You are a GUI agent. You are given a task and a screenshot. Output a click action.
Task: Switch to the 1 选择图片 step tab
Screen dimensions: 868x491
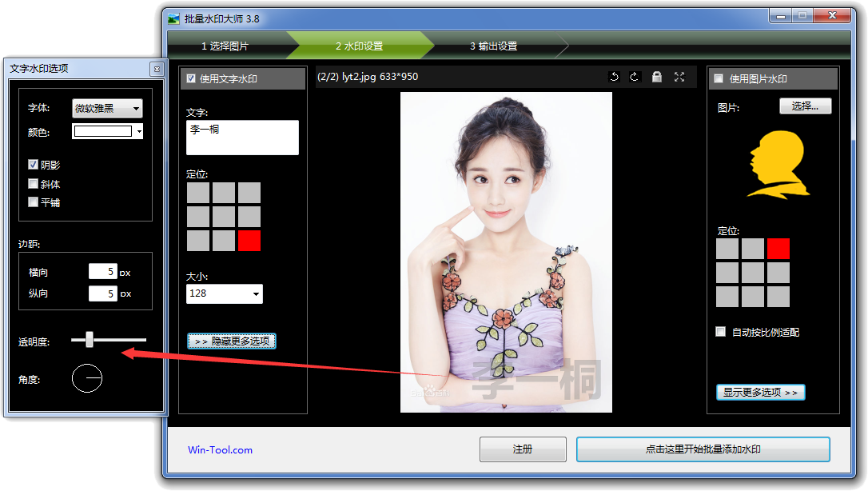[225, 46]
